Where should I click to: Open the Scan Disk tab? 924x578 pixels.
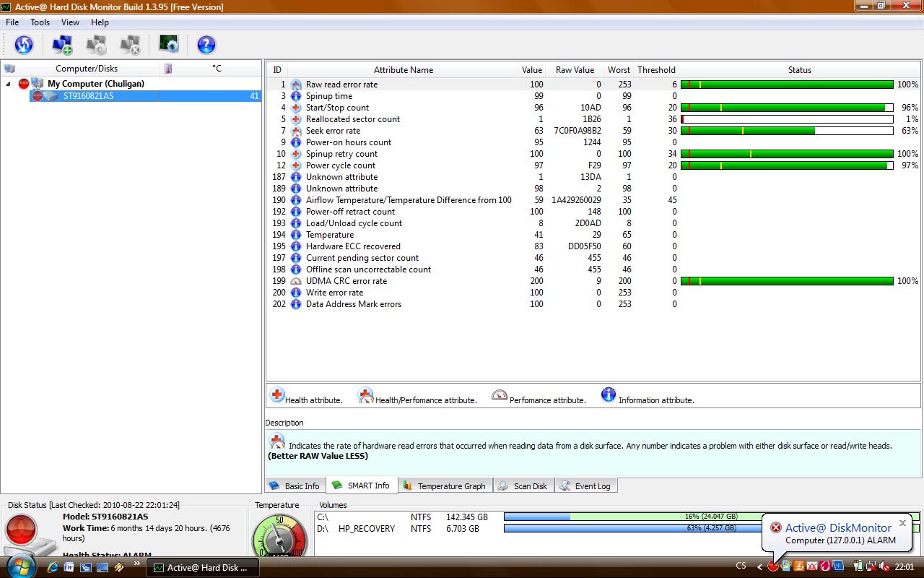pyautogui.click(x=523, y=486)
